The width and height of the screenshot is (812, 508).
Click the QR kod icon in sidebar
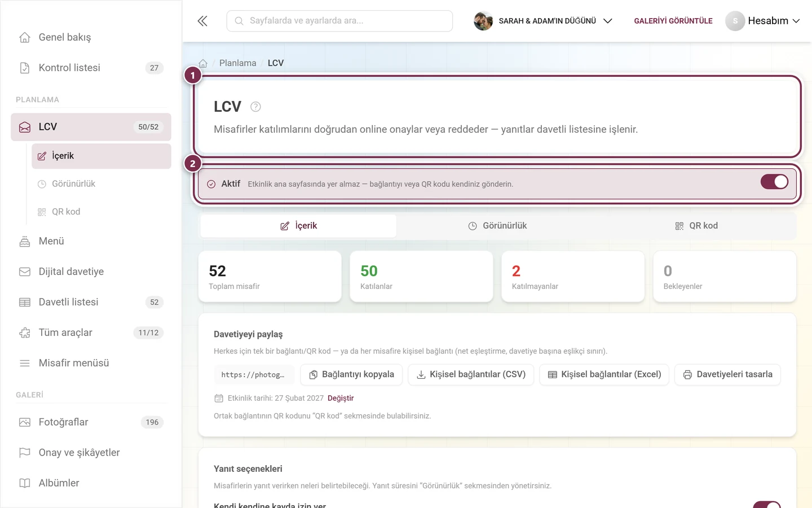[42, 212]
